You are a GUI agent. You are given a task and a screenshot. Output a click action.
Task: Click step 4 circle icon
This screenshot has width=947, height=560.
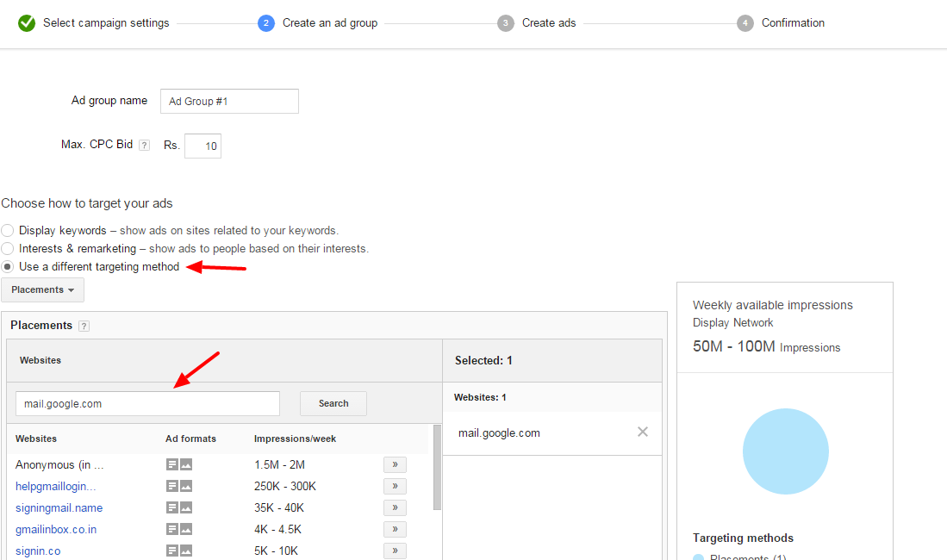point(745,23)
